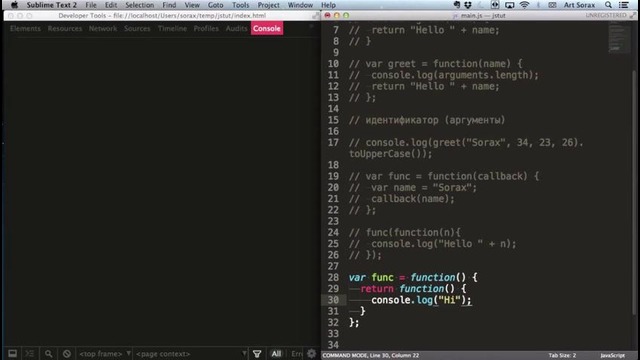Open Tab Size: 2 selector
The width and height of the screenshot is (640, 360).
click(x=562, y=356)
